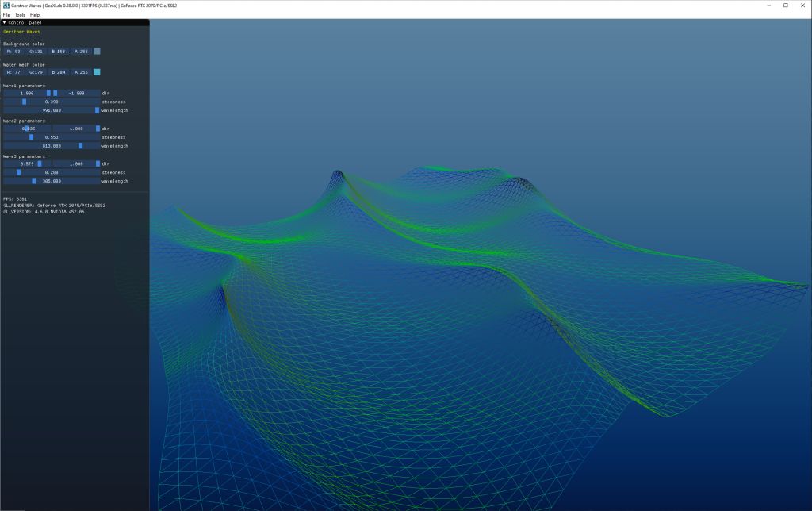812x511 pixels.
Task: Click Background color B:158 field
Action: click(x=59, y=52)
